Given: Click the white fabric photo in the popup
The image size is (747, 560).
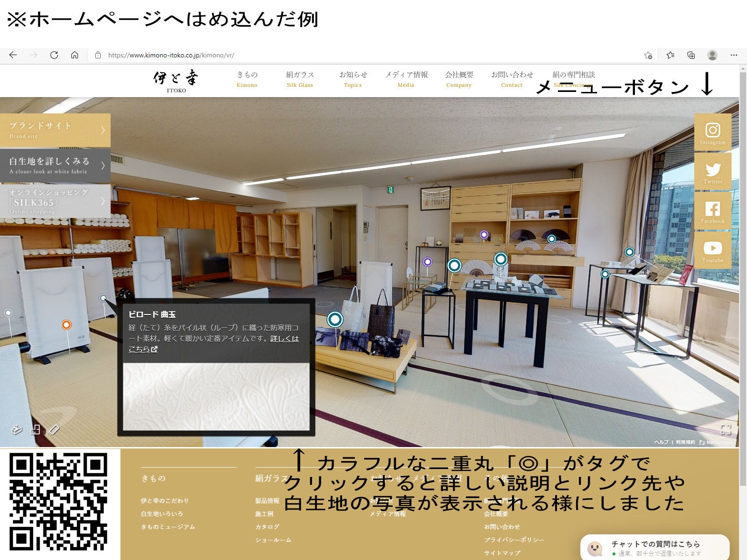Looking at the screenshot, I should tap(216, 397).
